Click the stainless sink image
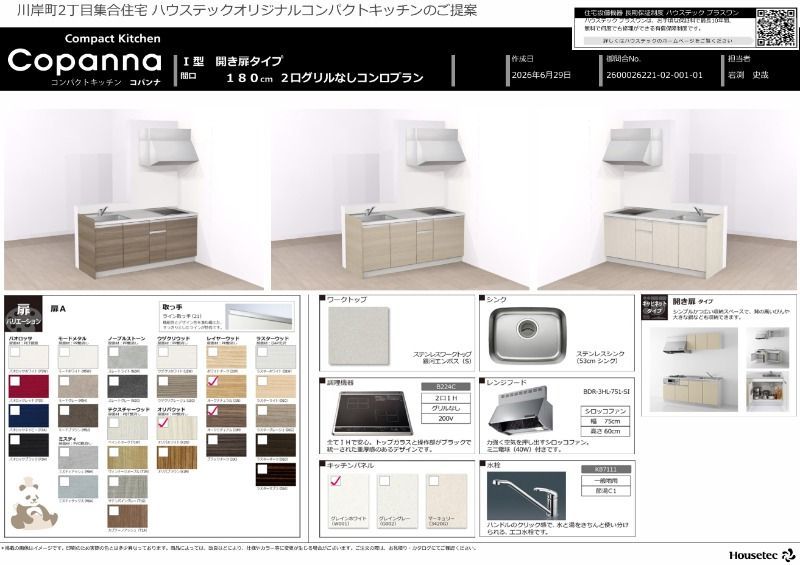The image size is (800, 565). 528,335
